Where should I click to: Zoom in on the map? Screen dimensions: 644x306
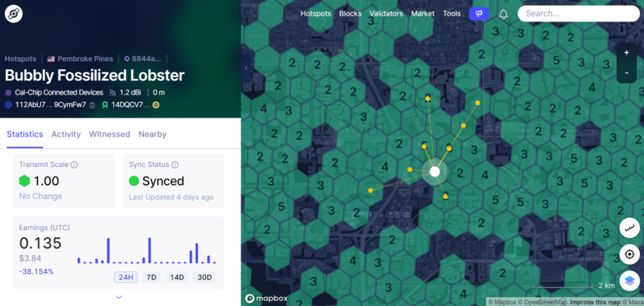click(x=626, y=53)
